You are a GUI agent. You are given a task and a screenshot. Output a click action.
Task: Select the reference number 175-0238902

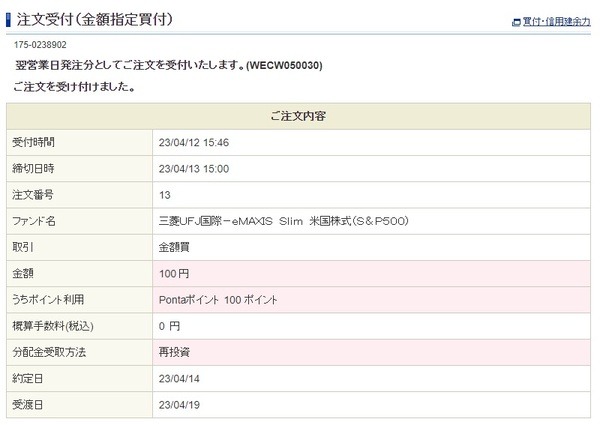41,45
